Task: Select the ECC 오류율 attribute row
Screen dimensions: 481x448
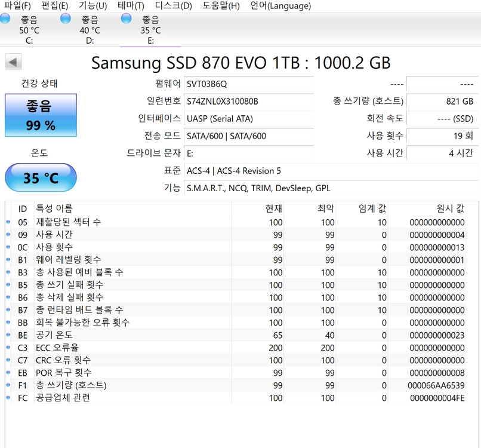Action: (x=236, y=348)
